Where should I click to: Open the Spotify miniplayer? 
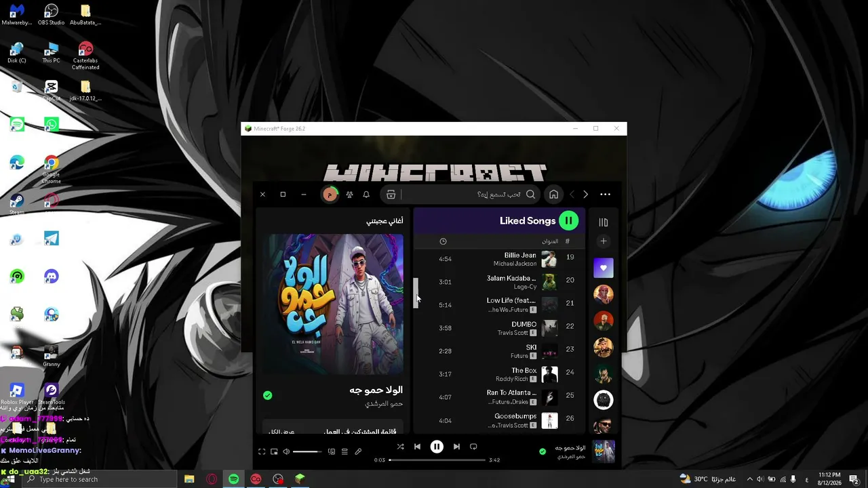click(x=274, y=451)
